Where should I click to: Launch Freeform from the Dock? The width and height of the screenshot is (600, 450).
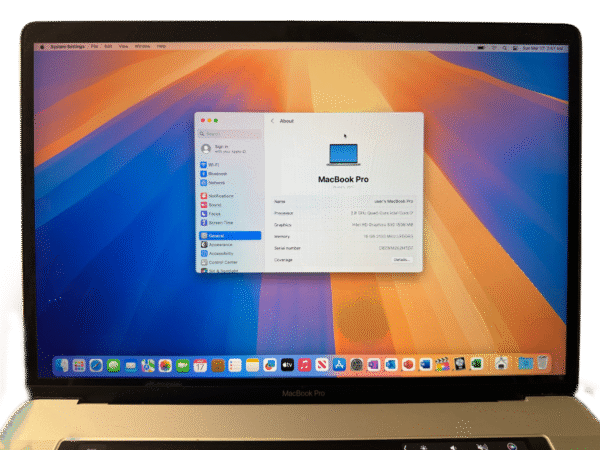tap(270, 365)
